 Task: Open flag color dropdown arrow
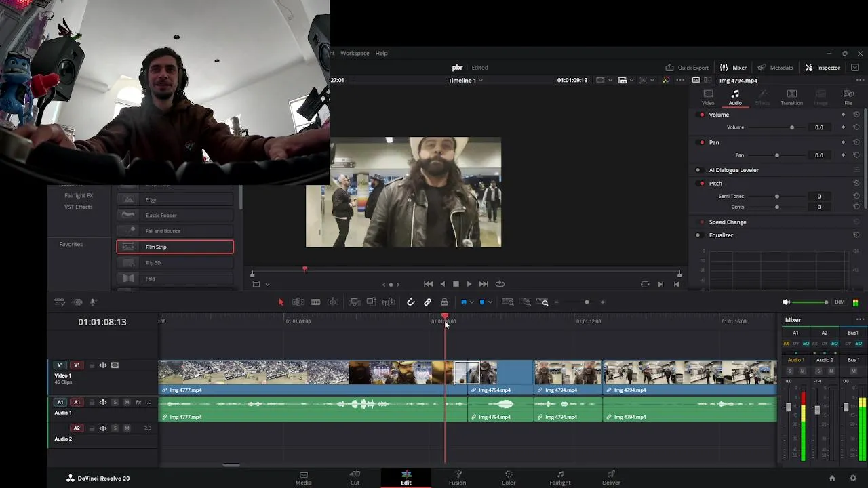click(472, 302)
